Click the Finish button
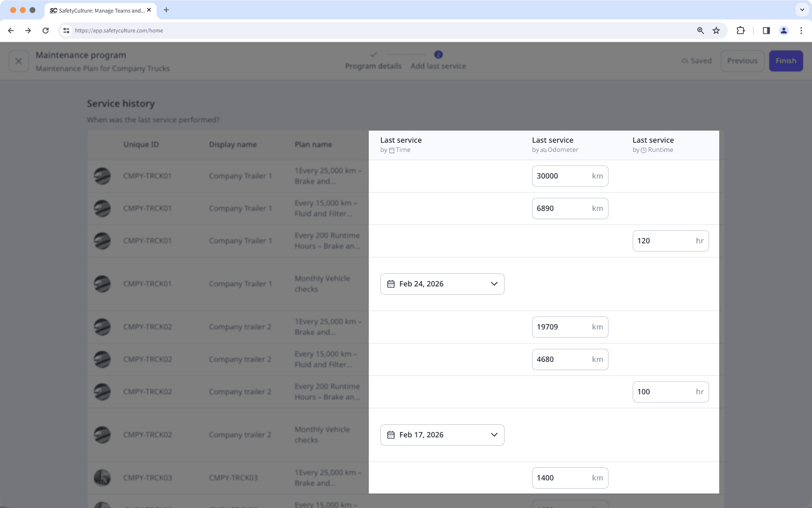812x508 pixels. click(x=786, y=60)
